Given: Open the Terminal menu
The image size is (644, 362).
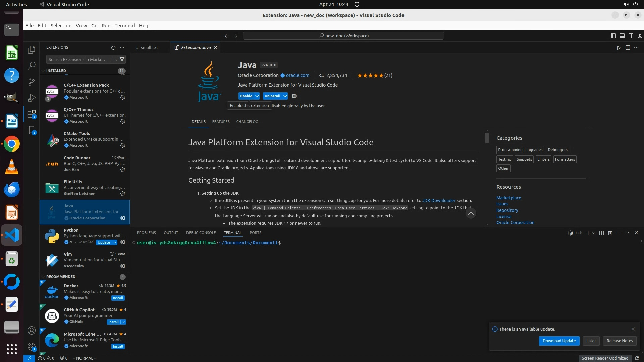Looking at the screenshot, I should 124,26.
